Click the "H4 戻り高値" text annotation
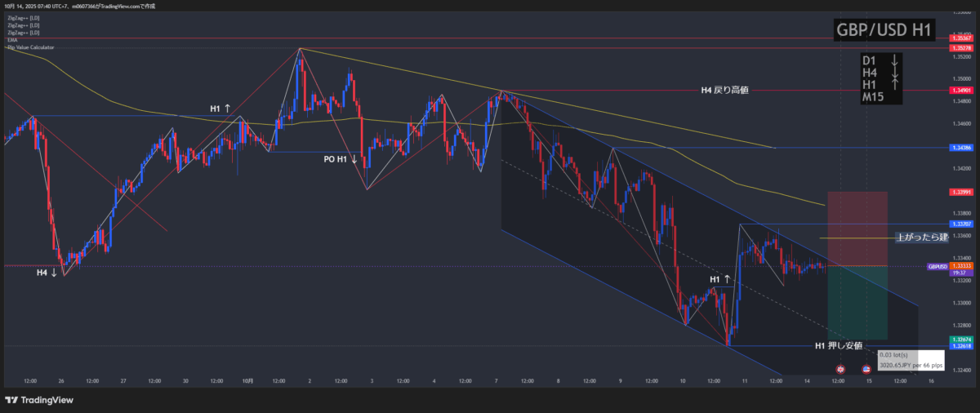Viewport: 980px width, 413px height. click(x=724, y=91)
